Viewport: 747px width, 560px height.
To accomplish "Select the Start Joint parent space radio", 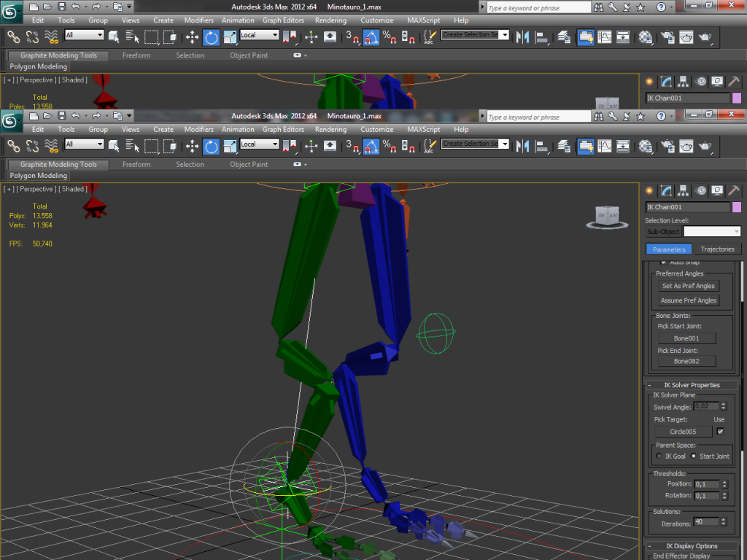I will (694, 456).
